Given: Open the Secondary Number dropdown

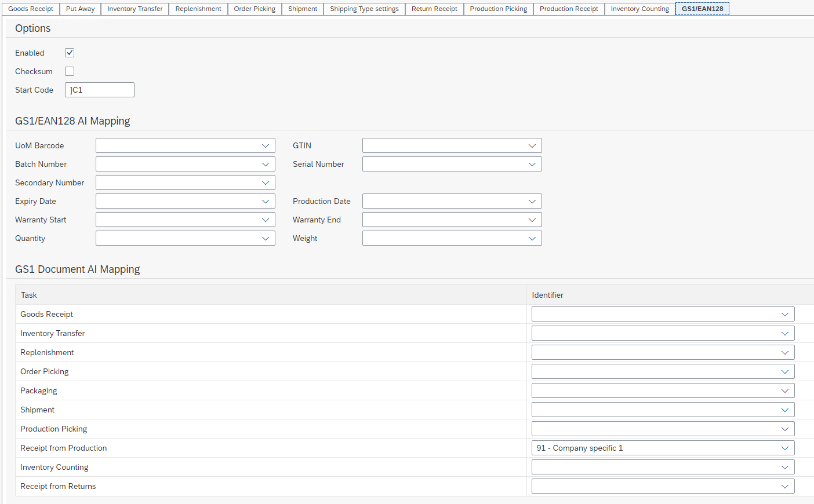Looking at the screenshot, I should click(x=185, y=182).
